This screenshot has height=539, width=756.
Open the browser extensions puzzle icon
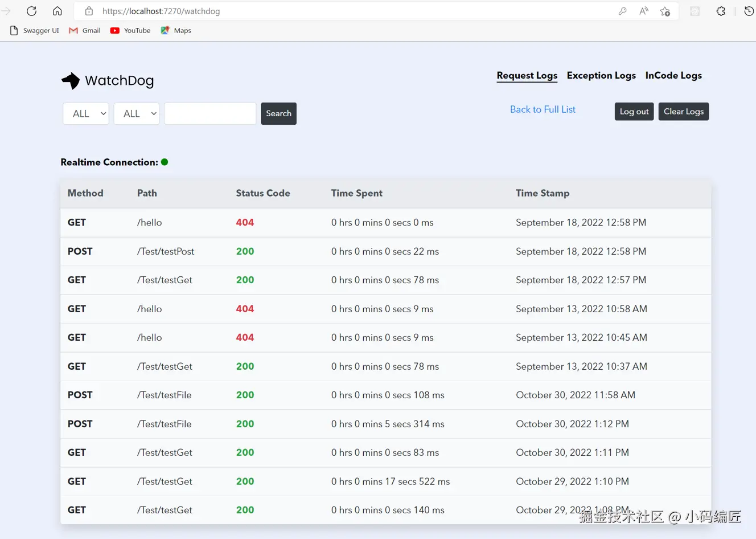click(721, 11)
